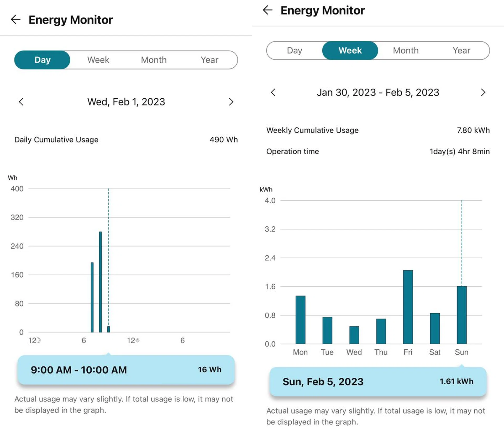Go back from right Energy Monitor screen
Image resolution: width=504 pixels, height=433 pixels.
[267, 10]
